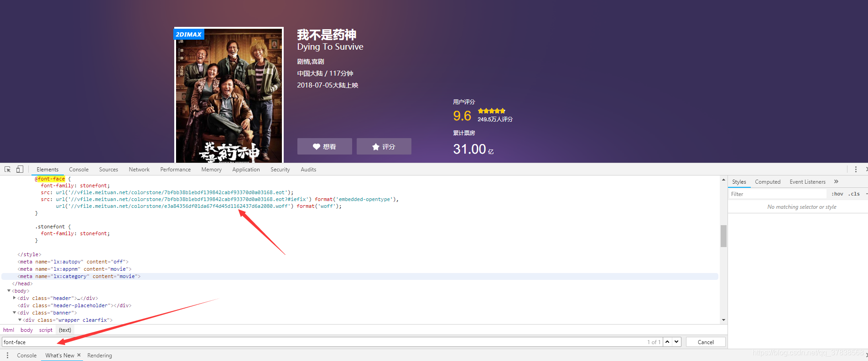The width and height of the screenshot is (868, 361).
Task: Click the 31.00 box office figure
Action: pos(469,149)
